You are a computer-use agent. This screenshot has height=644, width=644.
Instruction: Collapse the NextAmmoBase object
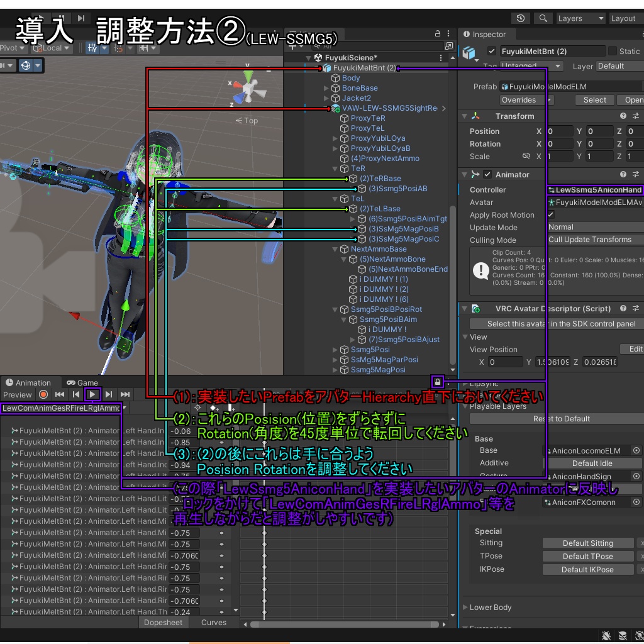pyautogui.click(x=335, y=249)
